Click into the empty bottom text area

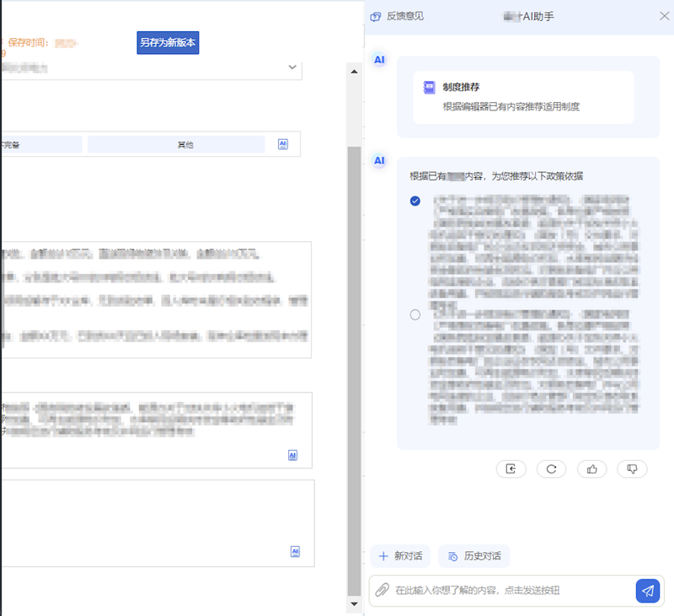click(x=157, y=523)
